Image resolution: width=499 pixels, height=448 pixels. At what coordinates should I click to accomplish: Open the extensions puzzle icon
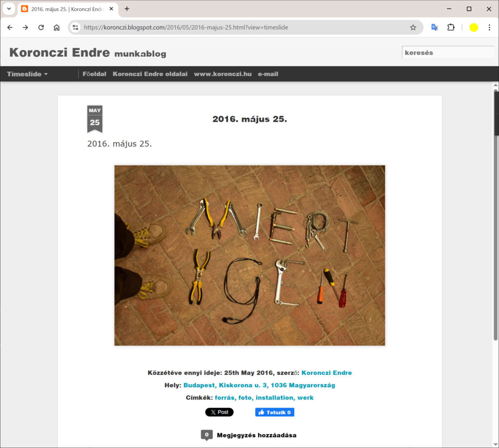[x=451, y=28]
